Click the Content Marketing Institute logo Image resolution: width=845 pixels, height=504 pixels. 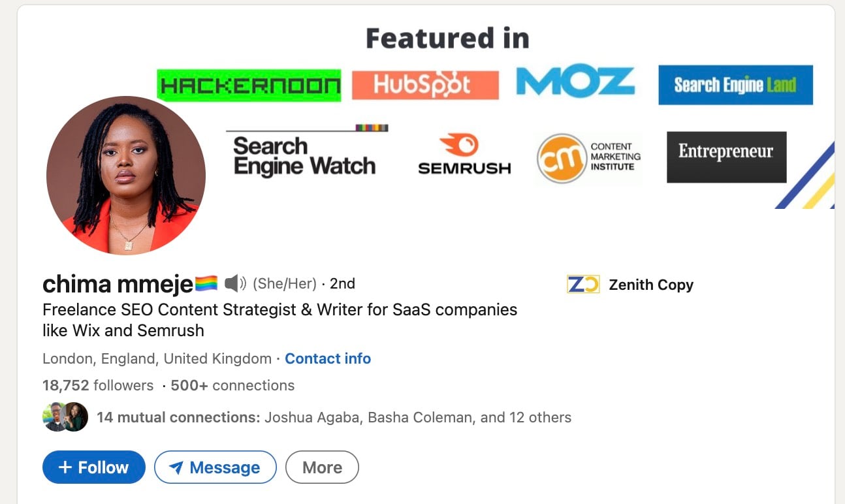click(x=588, y=158)
